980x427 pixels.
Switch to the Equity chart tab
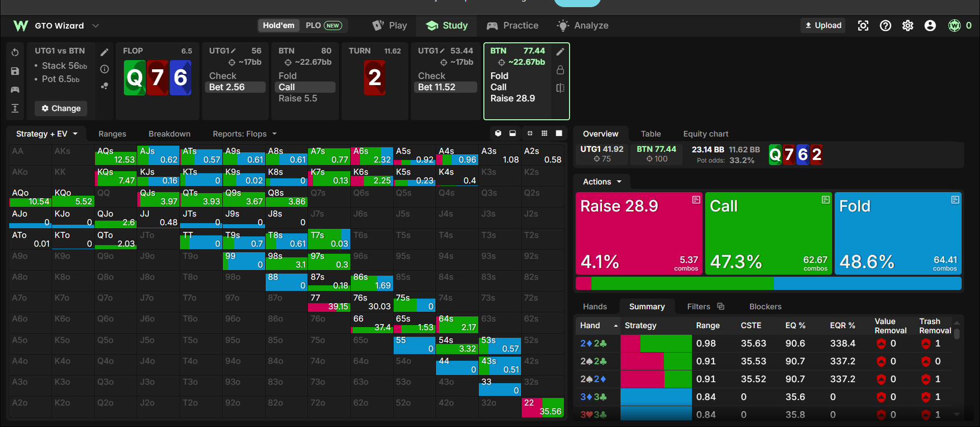(706, 134)
